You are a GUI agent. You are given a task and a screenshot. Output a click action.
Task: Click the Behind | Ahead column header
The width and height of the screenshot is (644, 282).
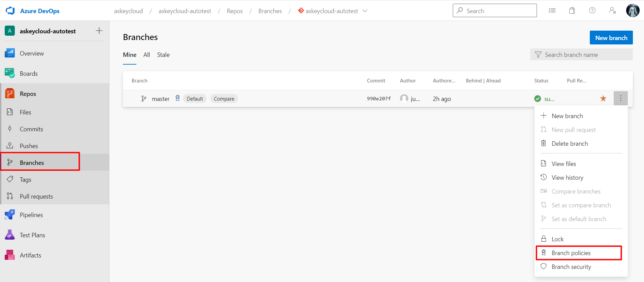(483, 80)
